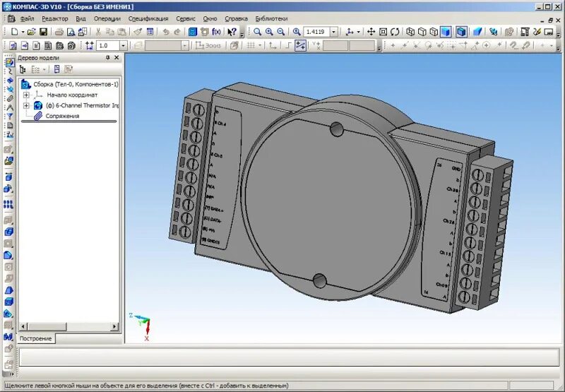The height and width of the screenshot is (392, 565).
Task: Open the measurements compass icon in sidebar
Action: tap(9, 107)
